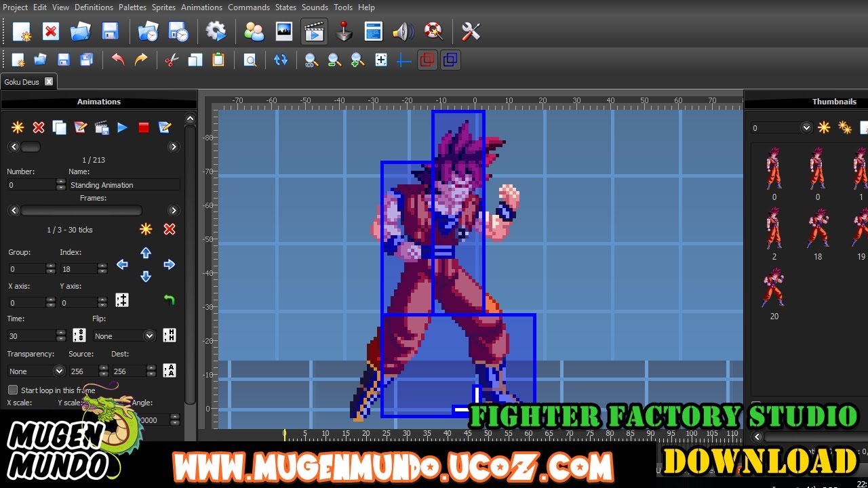Click the blue swap arrows icon
868x488 pixels.
click(x=281, y=60)
